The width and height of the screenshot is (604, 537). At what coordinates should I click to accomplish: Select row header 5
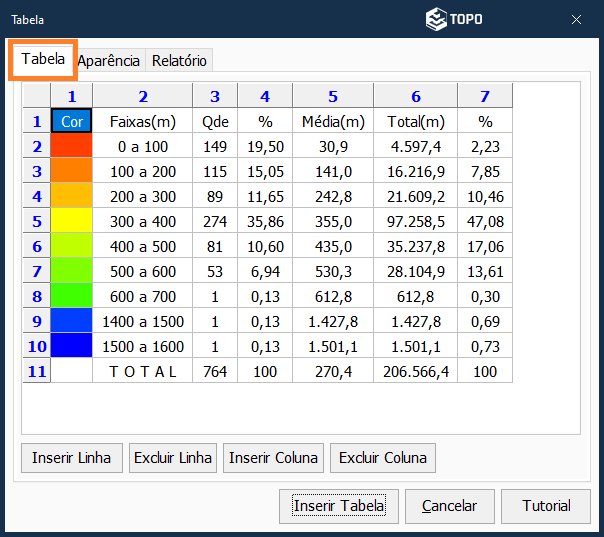[37, 220]
